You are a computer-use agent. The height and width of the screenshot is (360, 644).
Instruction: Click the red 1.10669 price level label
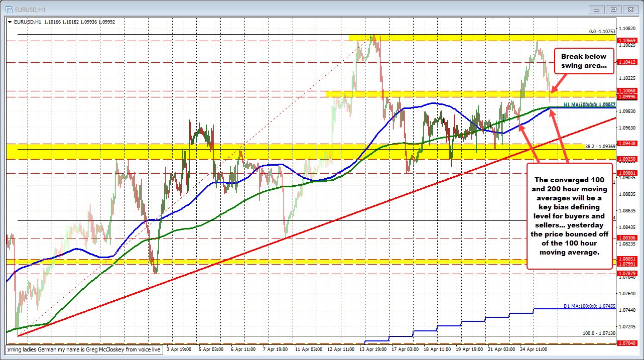[627, 40]
